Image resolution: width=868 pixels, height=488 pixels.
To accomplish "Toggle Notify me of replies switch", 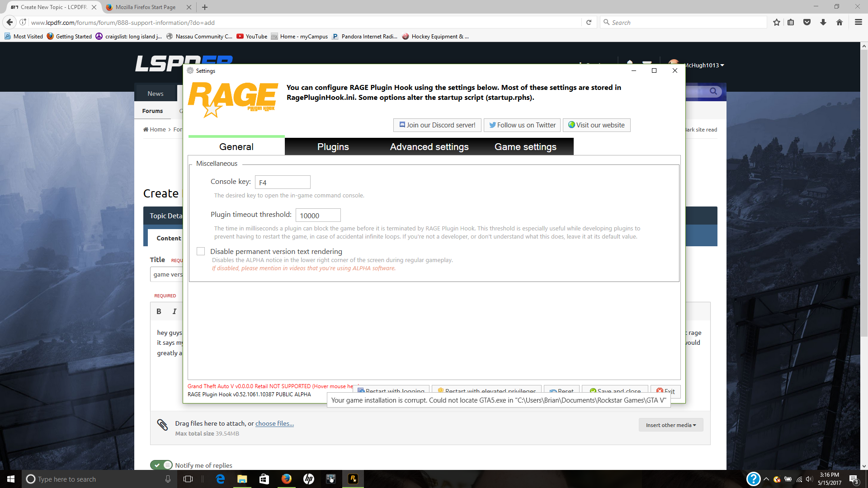I will [161, 465].
